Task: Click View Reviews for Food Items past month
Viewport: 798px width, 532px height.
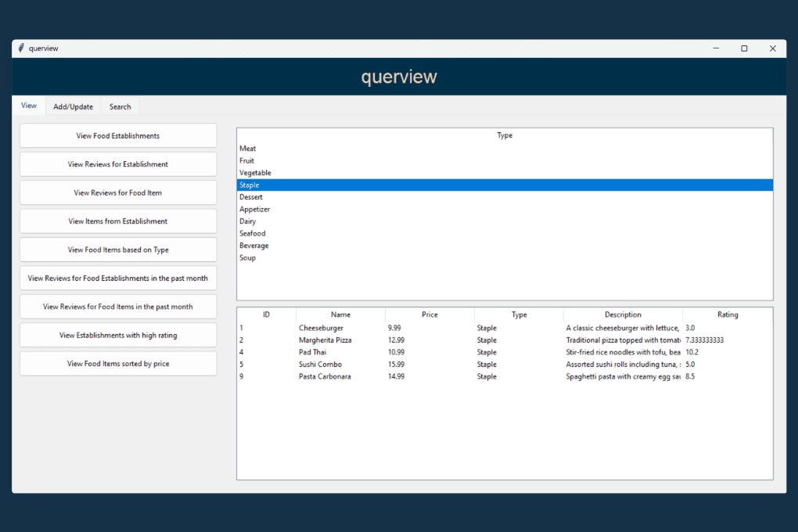Action: tap(118, 307)
